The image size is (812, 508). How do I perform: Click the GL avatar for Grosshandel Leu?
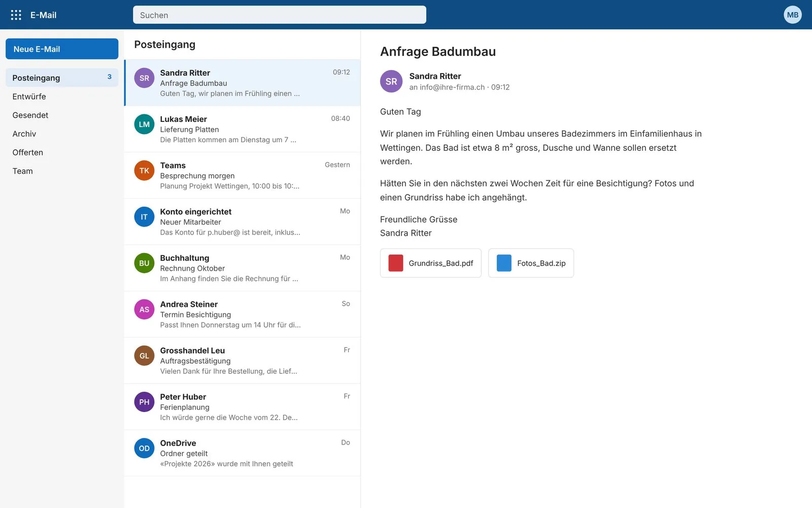144,355
